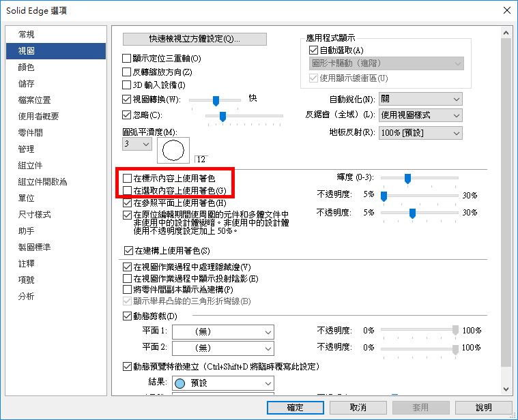Enable 3D 輸入設備 checkbox
The image size is (518, 420).
(126, 85)
